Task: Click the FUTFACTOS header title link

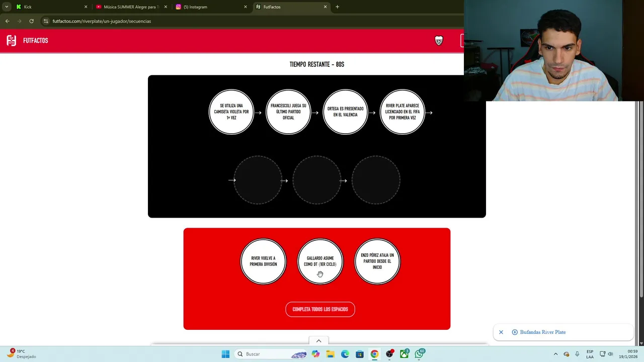Action: tap(35, 41)
